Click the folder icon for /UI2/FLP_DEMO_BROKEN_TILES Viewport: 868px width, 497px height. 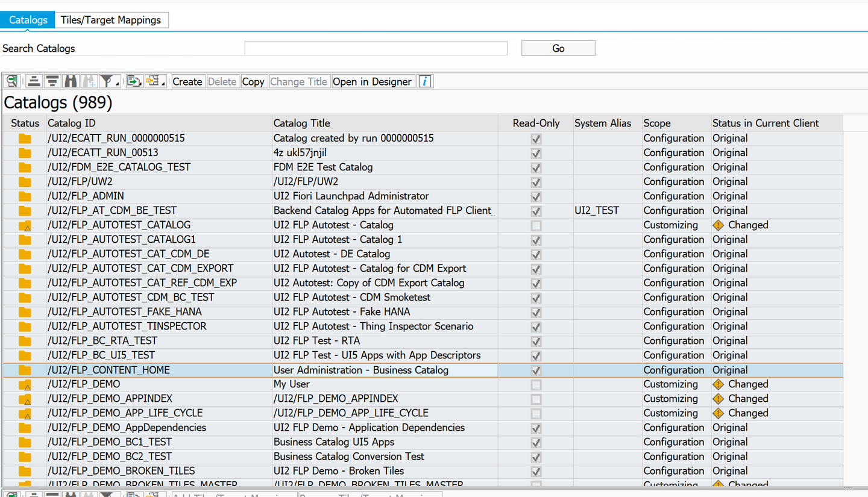pos(25,471)
